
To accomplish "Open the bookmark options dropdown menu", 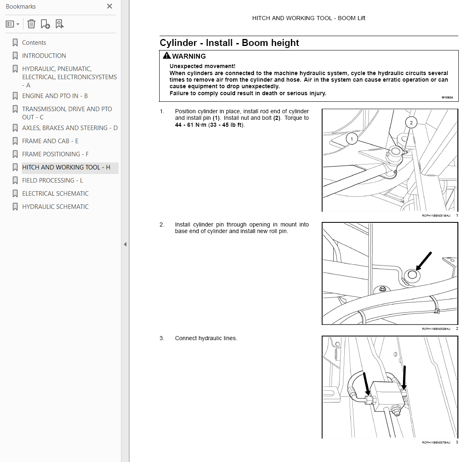I will [x=12, y=24].
